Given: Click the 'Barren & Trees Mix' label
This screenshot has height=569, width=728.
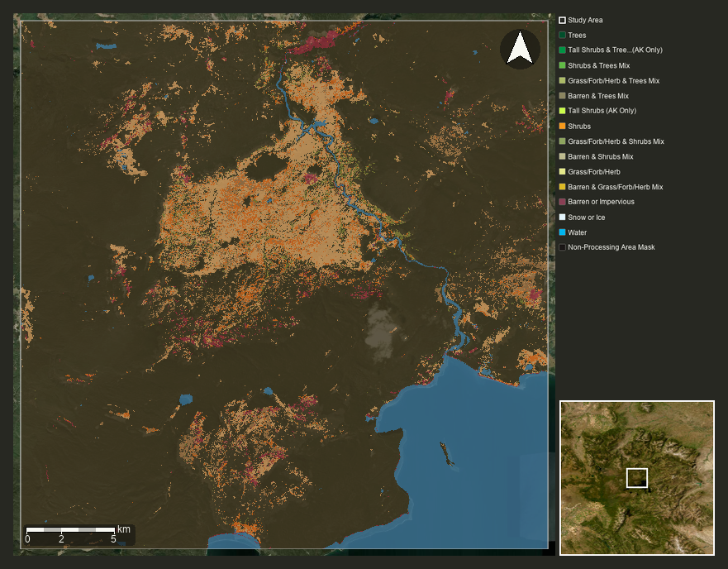Looking at the screenshot, I should coord(598,96).
